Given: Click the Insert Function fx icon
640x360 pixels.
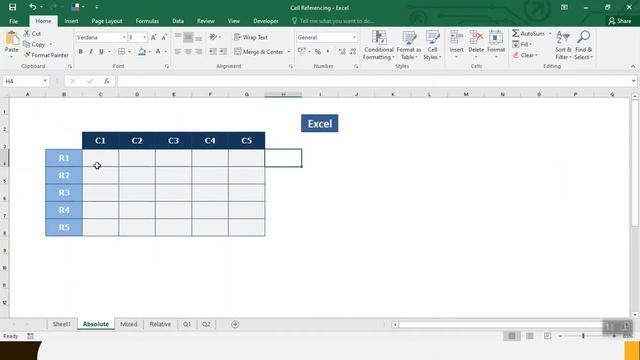Looking at the screenshot, I should click(x=107, y=81).
